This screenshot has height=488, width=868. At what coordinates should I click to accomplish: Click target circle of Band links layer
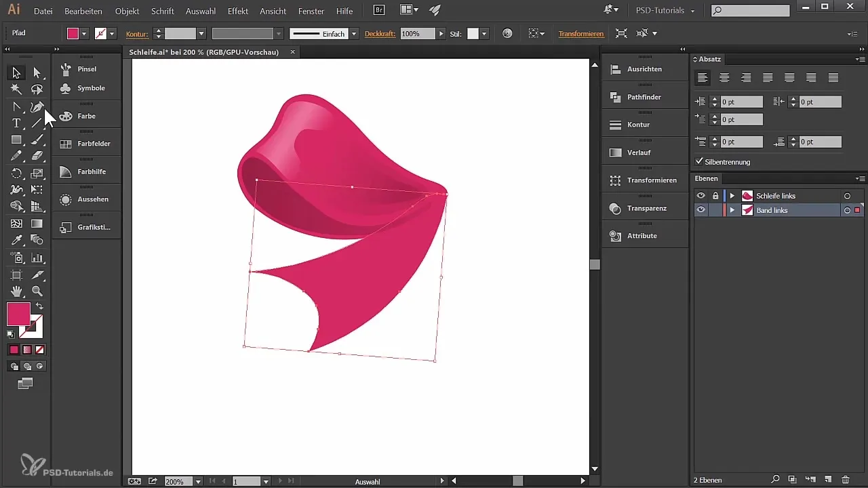(847, 211)
